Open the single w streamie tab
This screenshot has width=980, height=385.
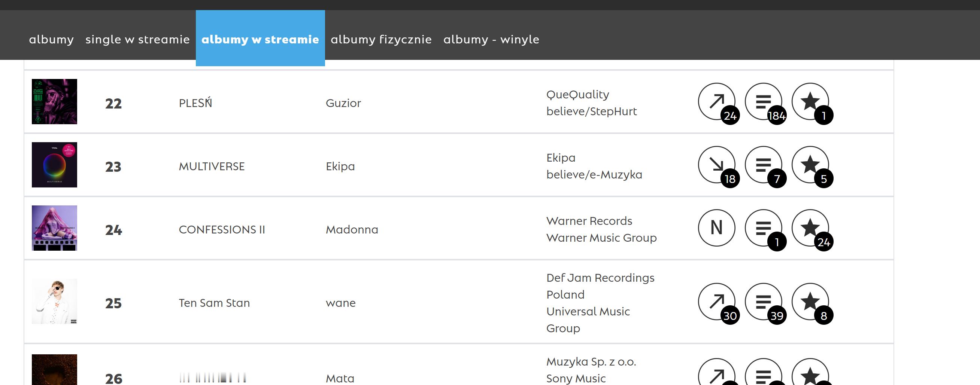tap(137, 39)
